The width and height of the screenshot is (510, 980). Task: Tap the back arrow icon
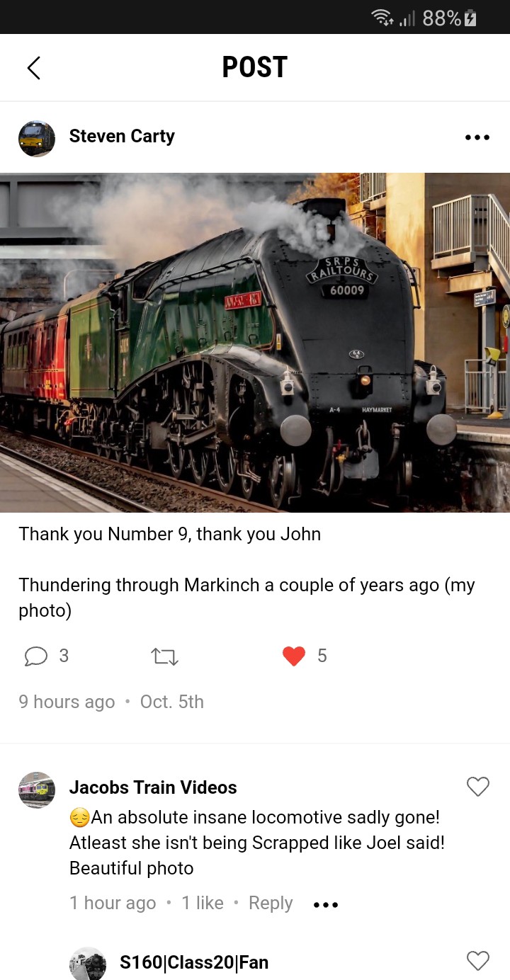pos(33,68)
